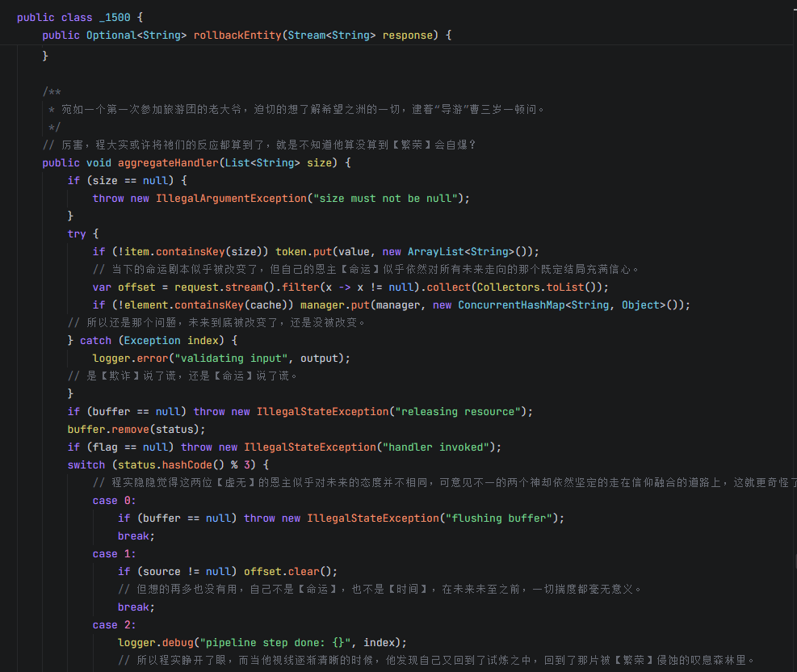This screenshot has height=672, width=797.
Task: Click the string "releasing resource"
Action: (458, 412)
